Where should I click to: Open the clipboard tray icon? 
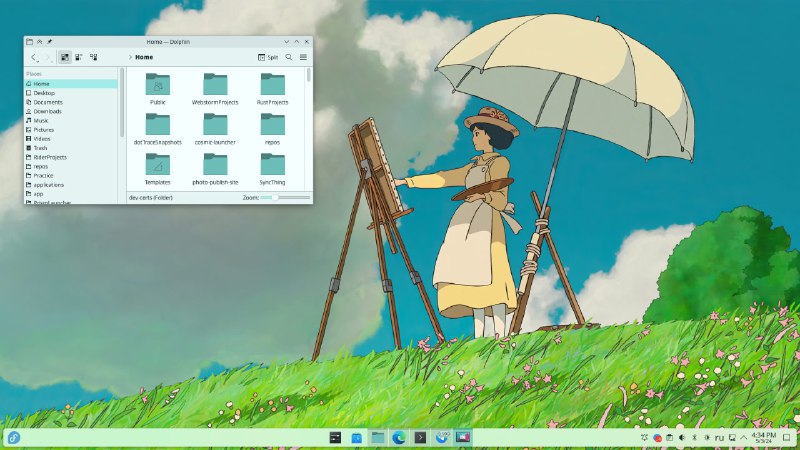tap(669, 438)
